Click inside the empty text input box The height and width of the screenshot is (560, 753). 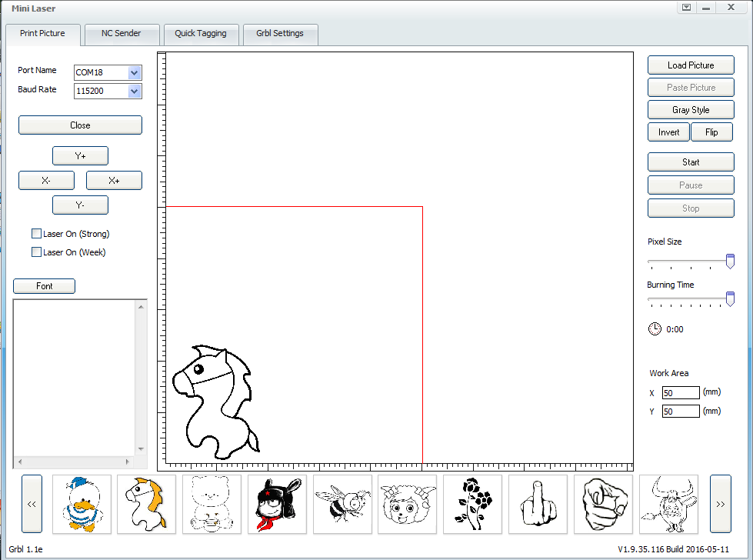(74, 378)
